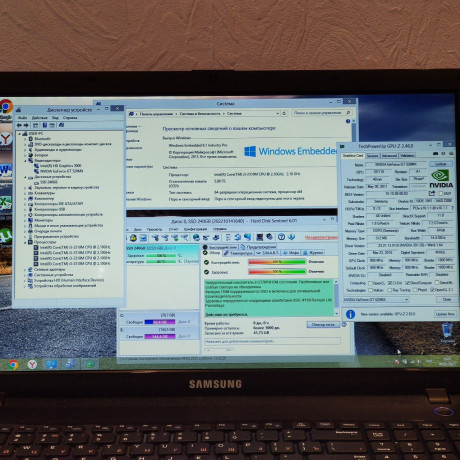Click the Update Now button in GPU-Z
Viewport: 460px width, 460px height.
pyautogui.click(x=445, y=314)
